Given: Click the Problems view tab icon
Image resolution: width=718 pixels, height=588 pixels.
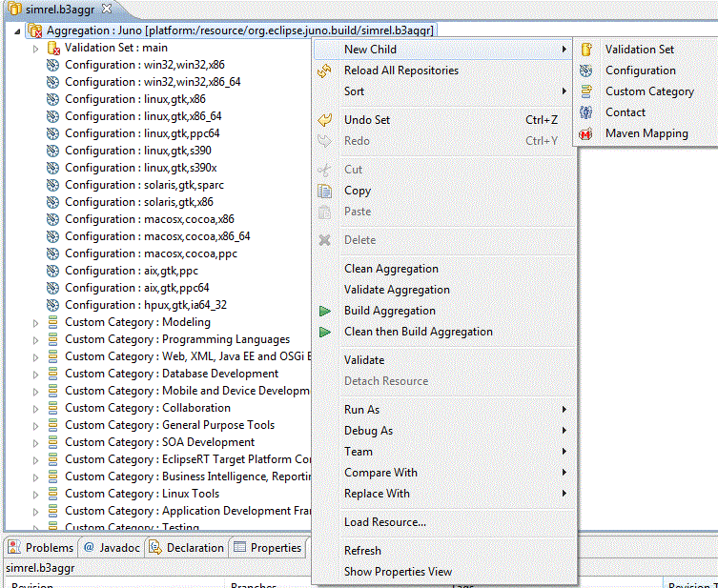Looking at the screenshot, I should click(x=14, y=547).
